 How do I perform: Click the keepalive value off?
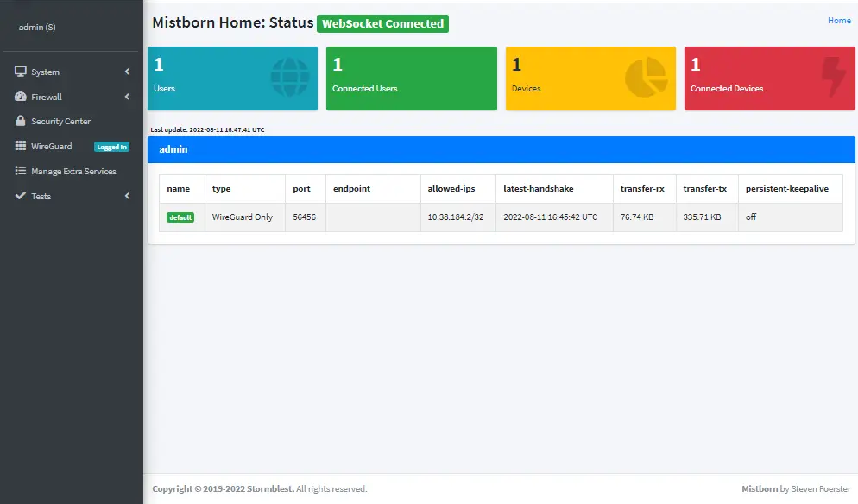(751, 217)
